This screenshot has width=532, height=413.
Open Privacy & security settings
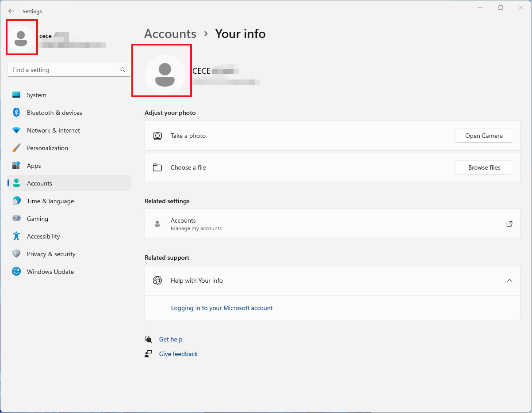click(51, 254)
